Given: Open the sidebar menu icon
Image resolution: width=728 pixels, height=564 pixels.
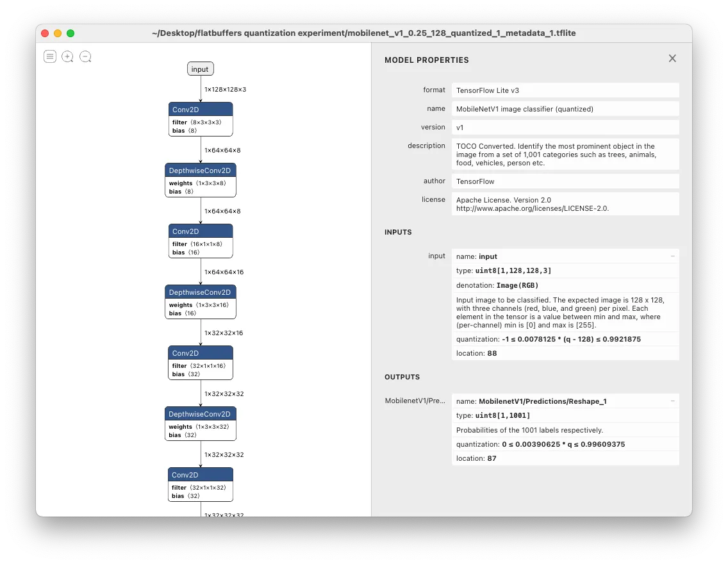Looking at the screenshot, I should 50,56.
